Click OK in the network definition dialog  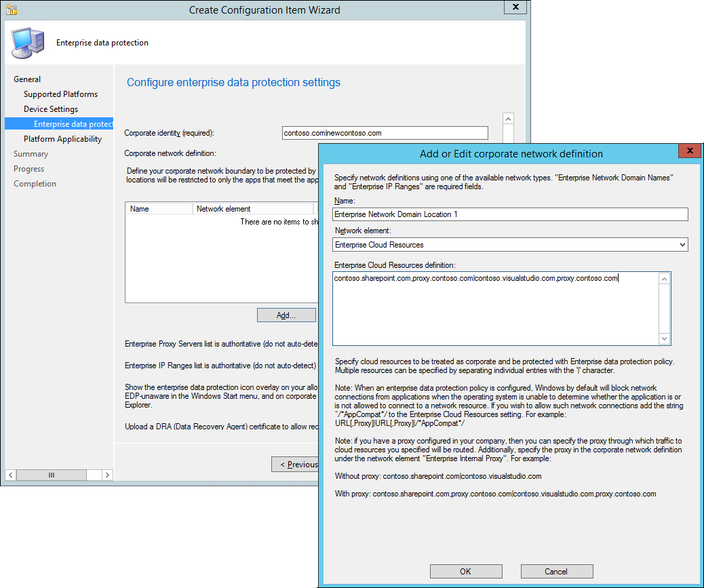point(465,572)
